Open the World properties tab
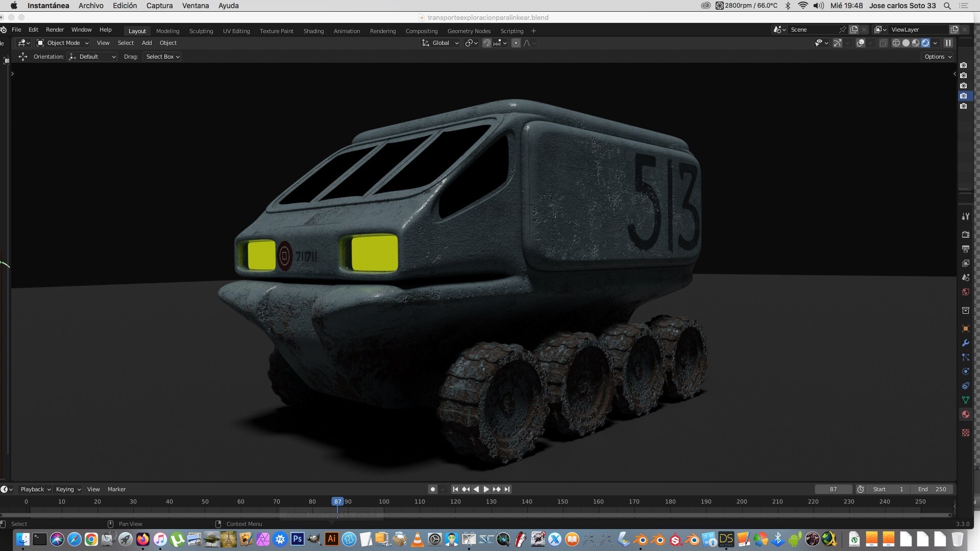Viewport: 980px width, 551px height. click(x=965, y=292)
